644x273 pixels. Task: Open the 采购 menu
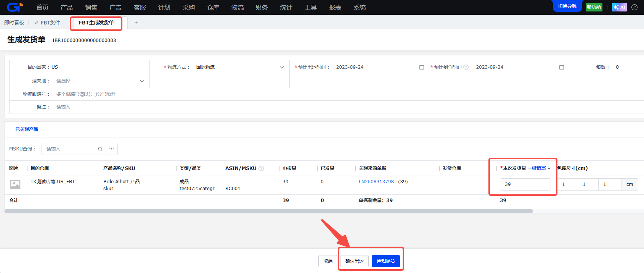point(189,7)
